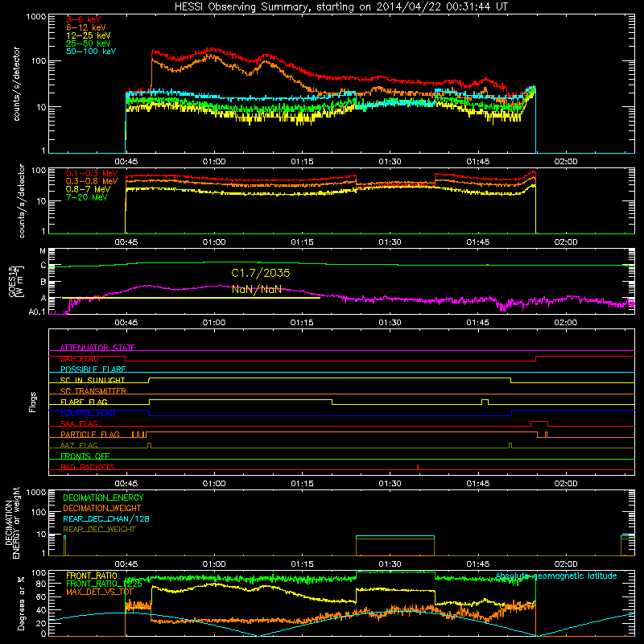Click the 0.8-7 MeV legend entry
The image size is (644, 644).
tap(88, 189)
